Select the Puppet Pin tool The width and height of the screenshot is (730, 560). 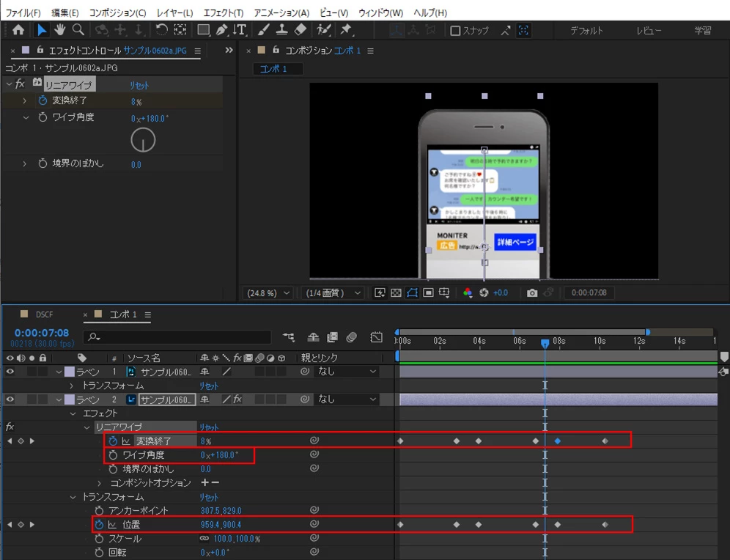pyautogui.click(x=346, y=30)
